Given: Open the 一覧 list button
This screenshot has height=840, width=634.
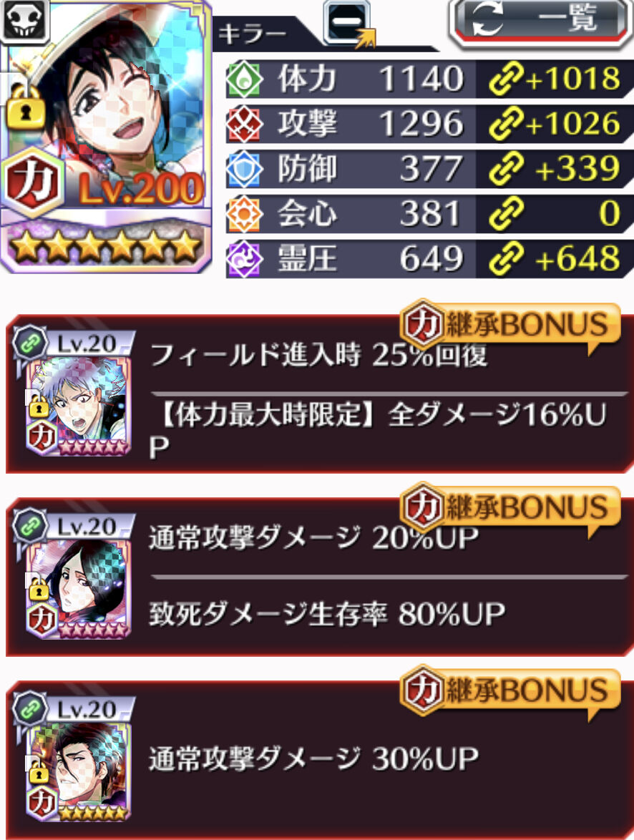Looking at the screenshot, I should 540,22.
